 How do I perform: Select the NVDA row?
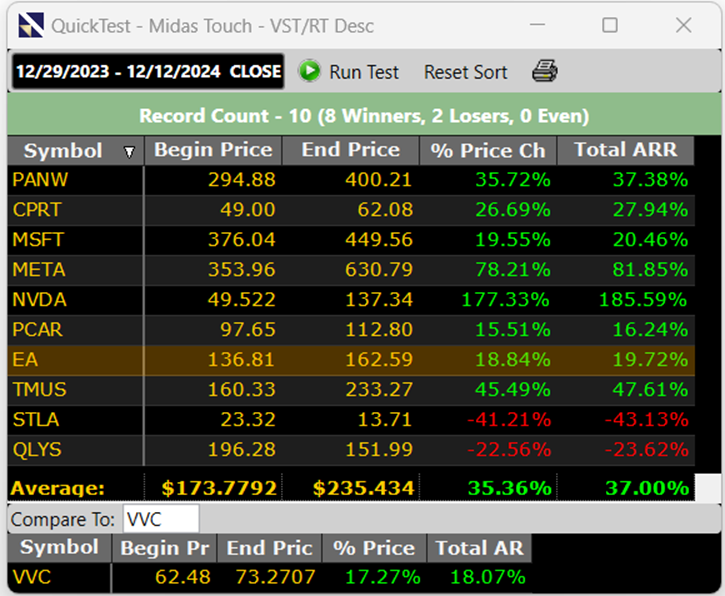coord(350,300)
